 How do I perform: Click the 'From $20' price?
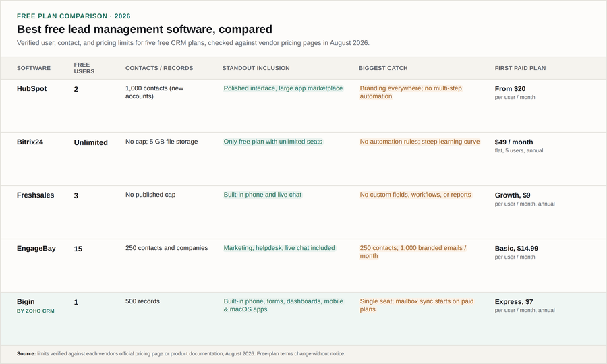[511, 88]
